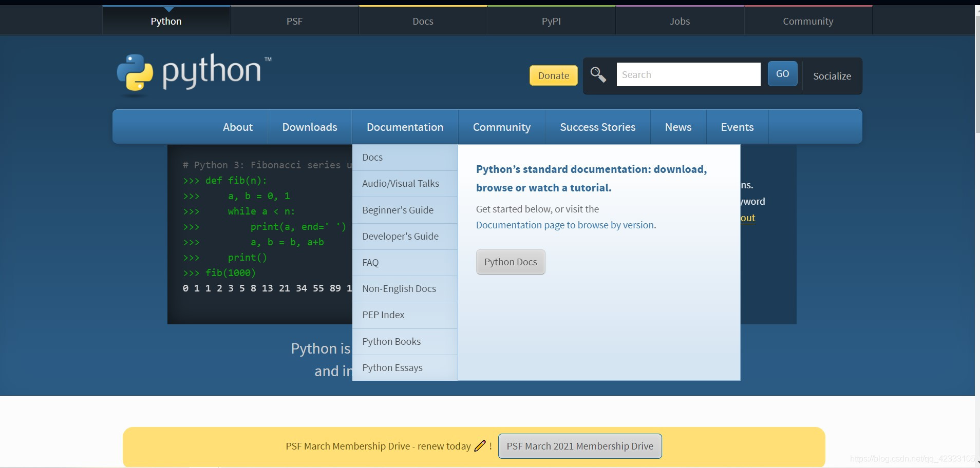Open the Jobs top tab
The image size is (980, 468).
coord(680,21)
